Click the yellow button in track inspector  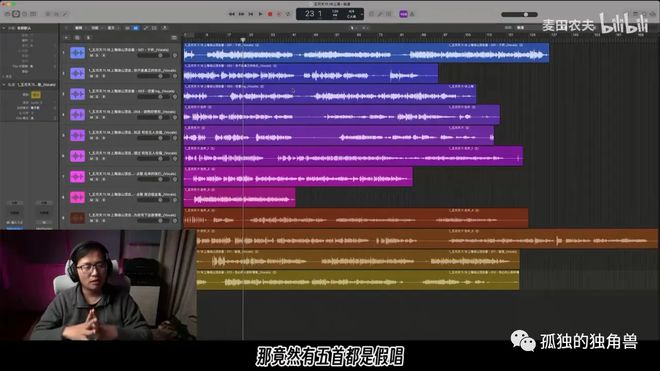click(36, 95)
